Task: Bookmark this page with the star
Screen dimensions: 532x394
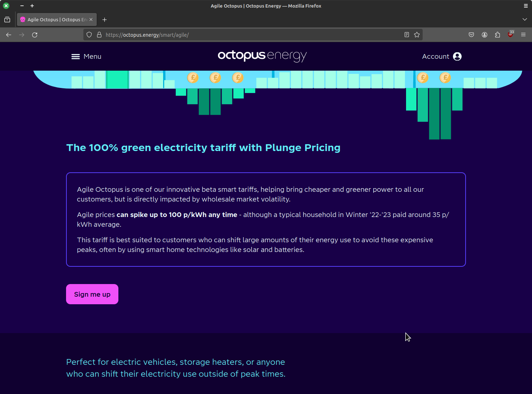Action: (x=417, y=35)
